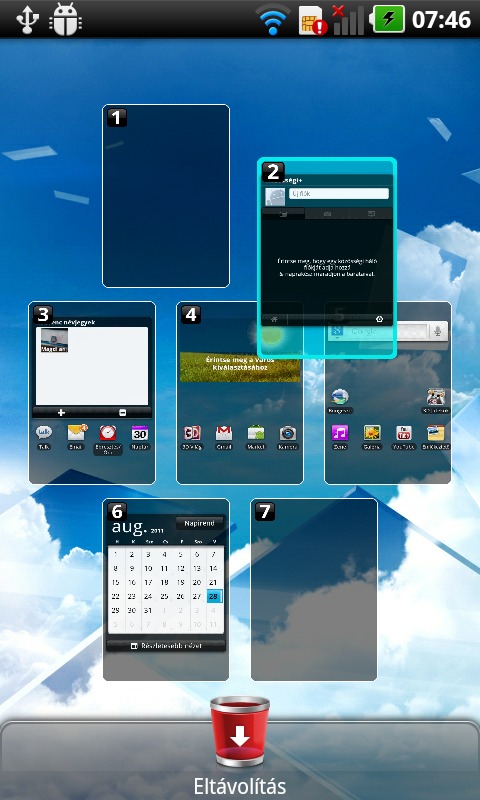
Task: Open the YouTube icon in screen 5
Action: [x=403, y=433]
